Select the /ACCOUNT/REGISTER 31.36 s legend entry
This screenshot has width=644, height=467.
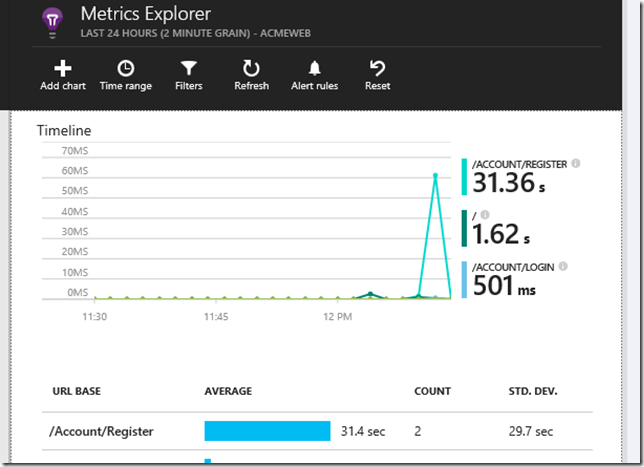516,178
